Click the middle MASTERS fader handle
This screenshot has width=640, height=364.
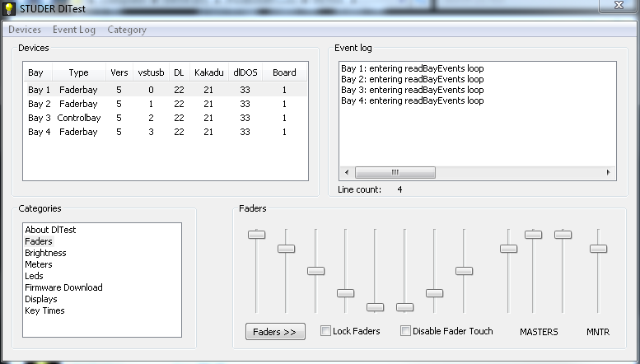click(x=533, y=234)
